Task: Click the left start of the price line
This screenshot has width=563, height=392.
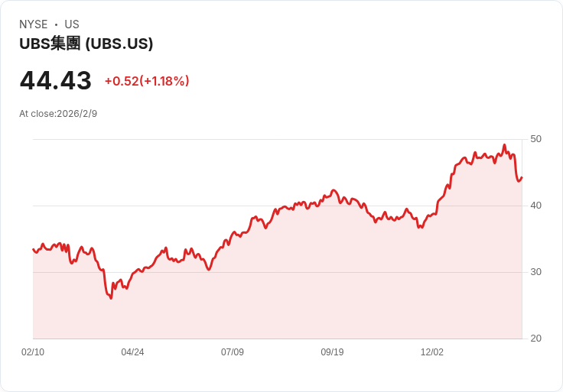Action: [33, 249]
